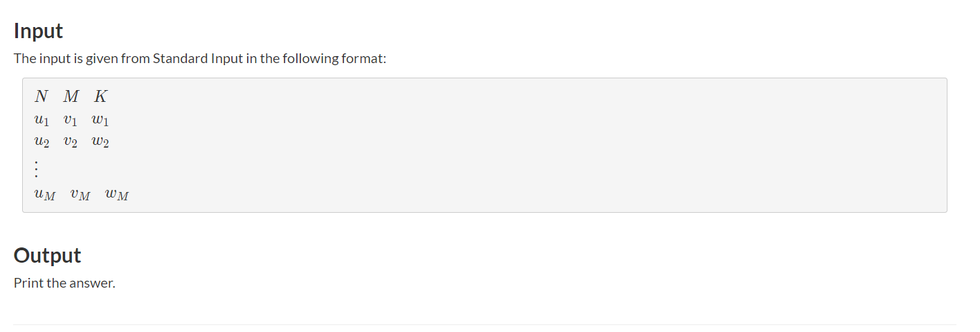The image size is (980, 332).
Task: Click the v₂ symbol in the format
Action: coord(70,141)
